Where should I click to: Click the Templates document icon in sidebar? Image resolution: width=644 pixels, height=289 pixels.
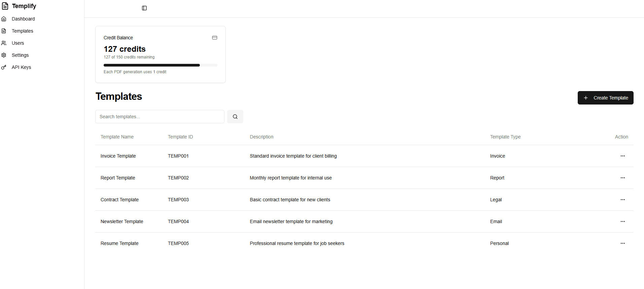coord(4,31)
